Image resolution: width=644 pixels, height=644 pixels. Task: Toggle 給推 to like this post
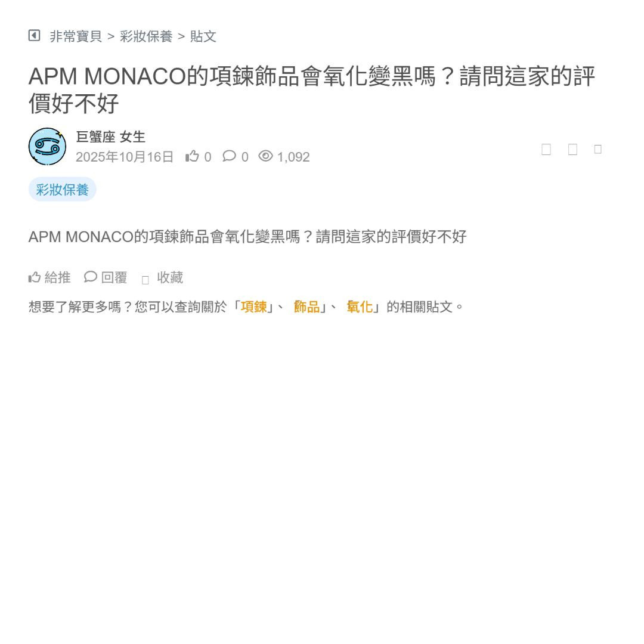coord(49,278)
